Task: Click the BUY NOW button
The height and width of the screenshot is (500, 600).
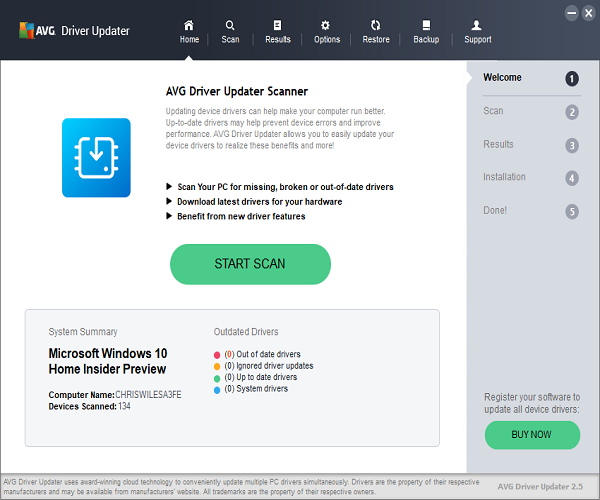Action: [x=532, y=435]
